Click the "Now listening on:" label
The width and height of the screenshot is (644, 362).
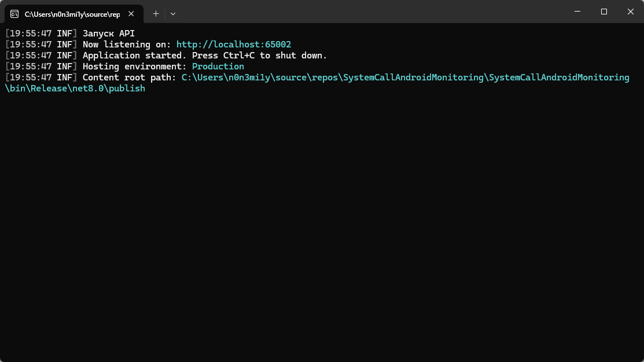click(x=127, y=45)
